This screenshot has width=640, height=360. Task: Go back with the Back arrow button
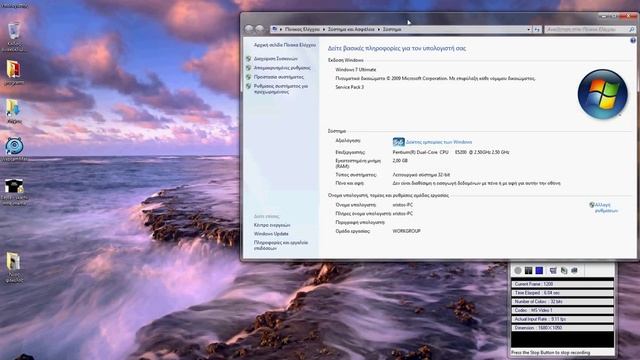(249, 29)
